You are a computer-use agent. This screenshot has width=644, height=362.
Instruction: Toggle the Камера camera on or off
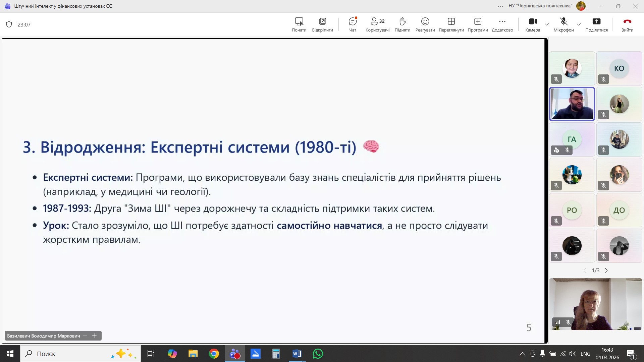[x=533, y=24]
